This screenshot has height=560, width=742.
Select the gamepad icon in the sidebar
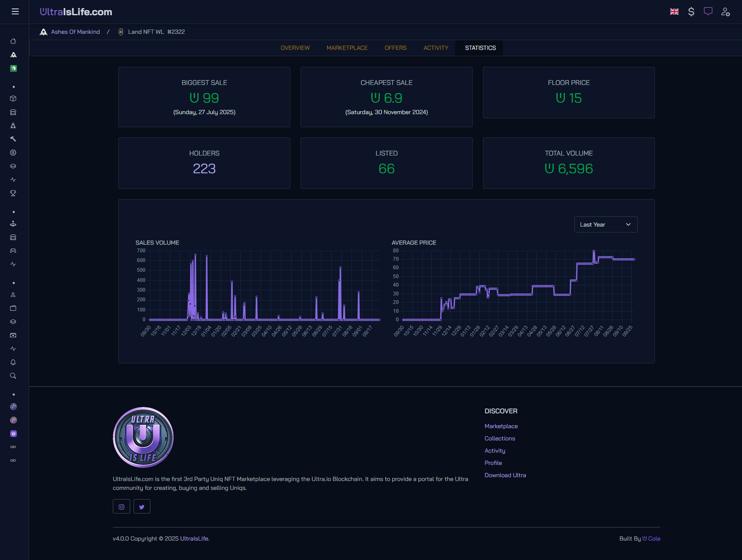click(13, 251)
